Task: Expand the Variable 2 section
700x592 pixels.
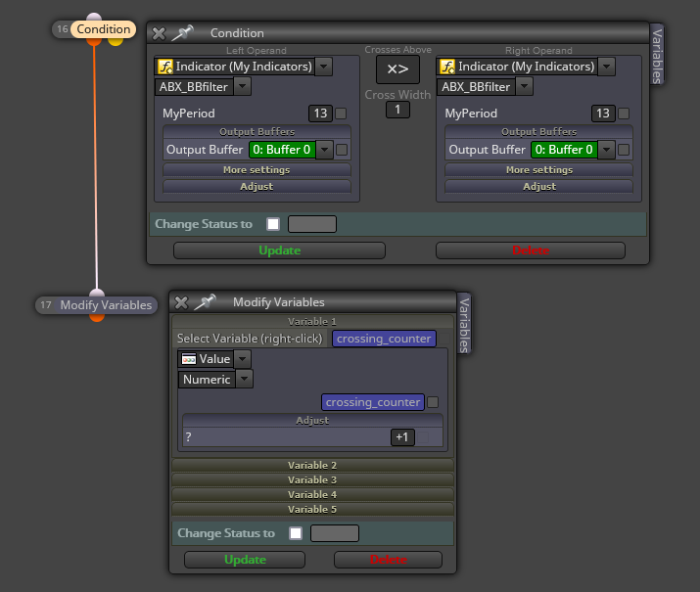Action: pyautogui.click(x=312, y=466)
